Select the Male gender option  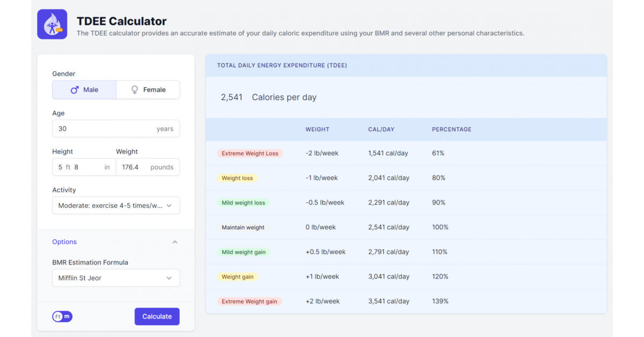84,90
